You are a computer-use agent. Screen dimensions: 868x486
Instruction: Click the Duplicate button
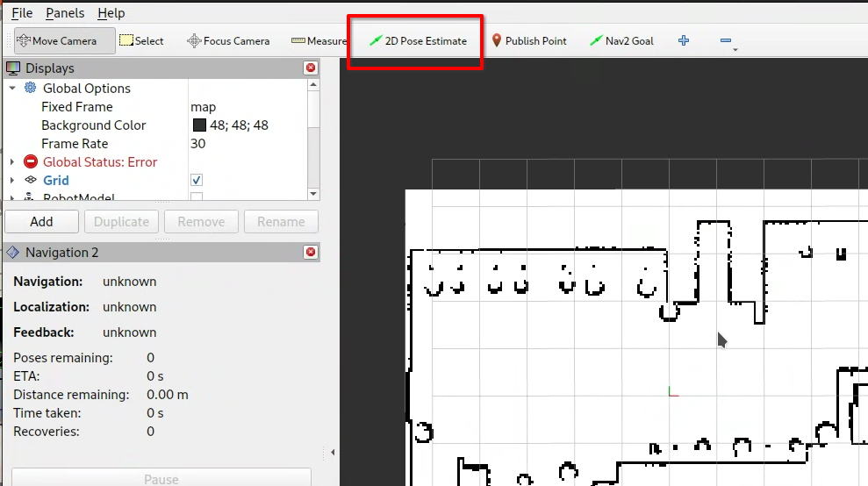tap(121, 221)
